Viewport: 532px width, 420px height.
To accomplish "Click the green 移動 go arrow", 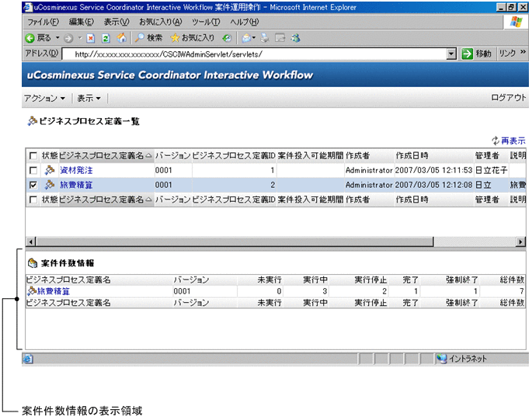I will click(468, 54).
